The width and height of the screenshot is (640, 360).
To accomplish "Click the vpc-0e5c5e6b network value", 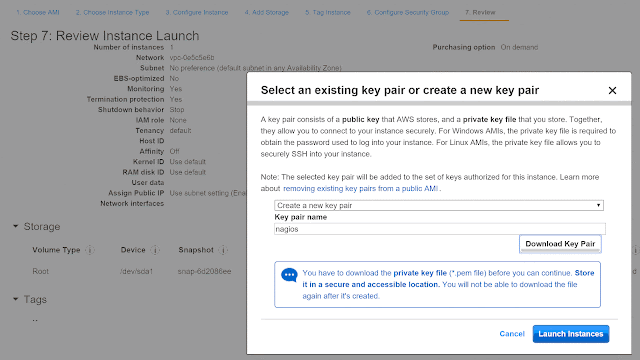I will (x=192, y=58).
